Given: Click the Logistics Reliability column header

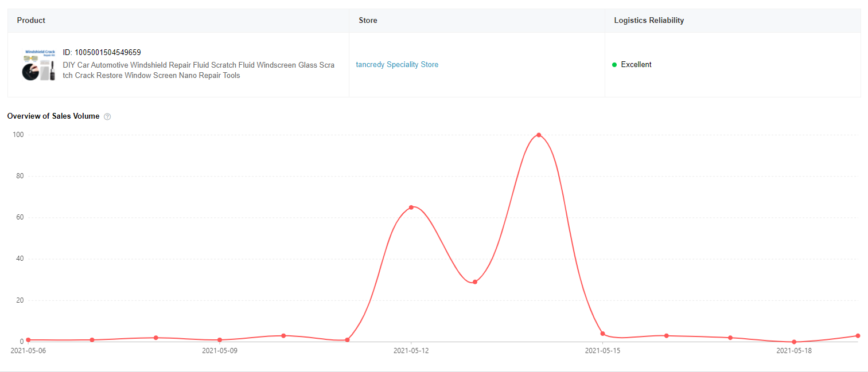Looking at the screenshot, I should click(649, 20).
